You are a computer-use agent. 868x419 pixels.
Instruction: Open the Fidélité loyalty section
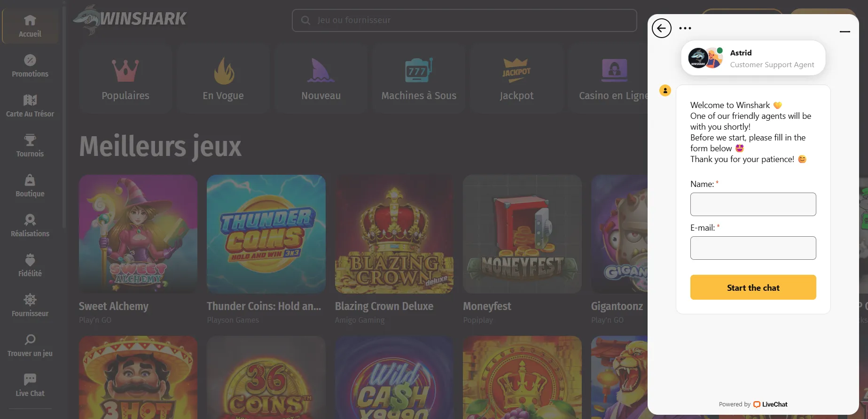[30, 266]
